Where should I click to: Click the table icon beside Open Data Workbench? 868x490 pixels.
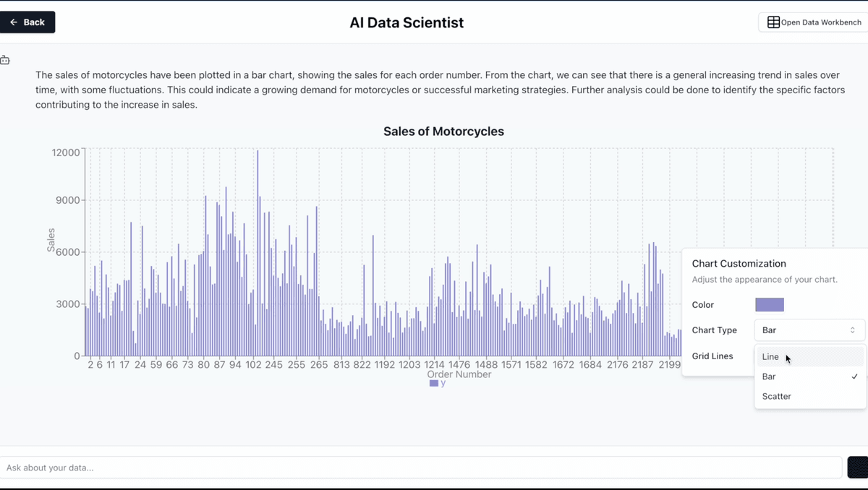(x=773, y=22)
